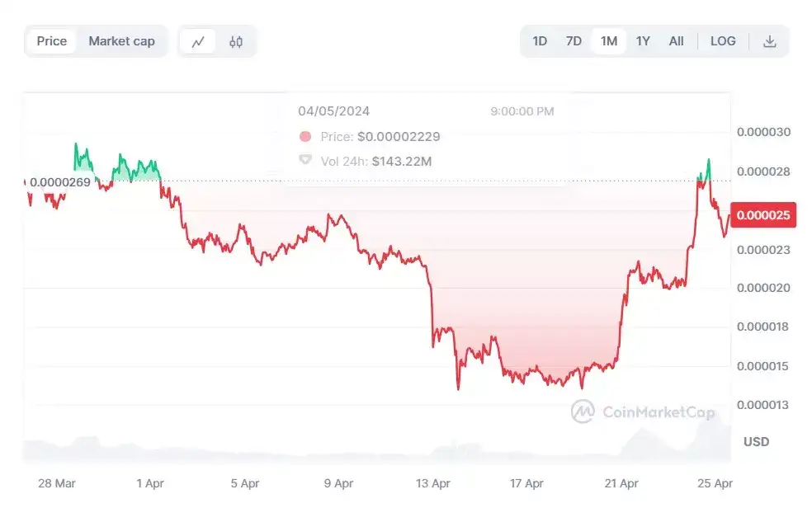
Task: Click the red 0.000025 current price label
Action: pos(763,214)
